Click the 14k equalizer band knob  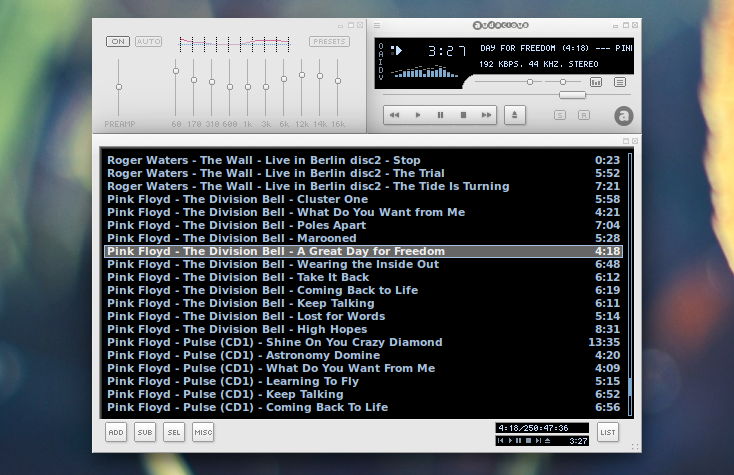point(320,76)
